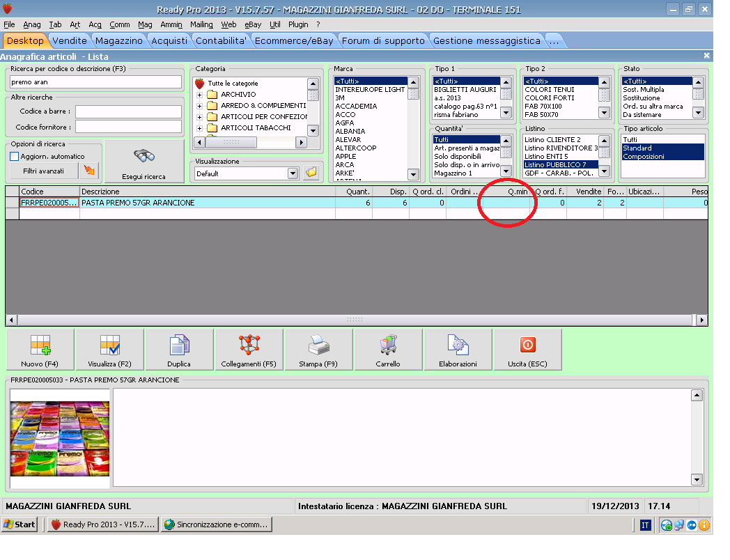Viewport: 730px width, 560px height.
Task: Click the Nuovo (F4) icon button
Action: point(40,350)
